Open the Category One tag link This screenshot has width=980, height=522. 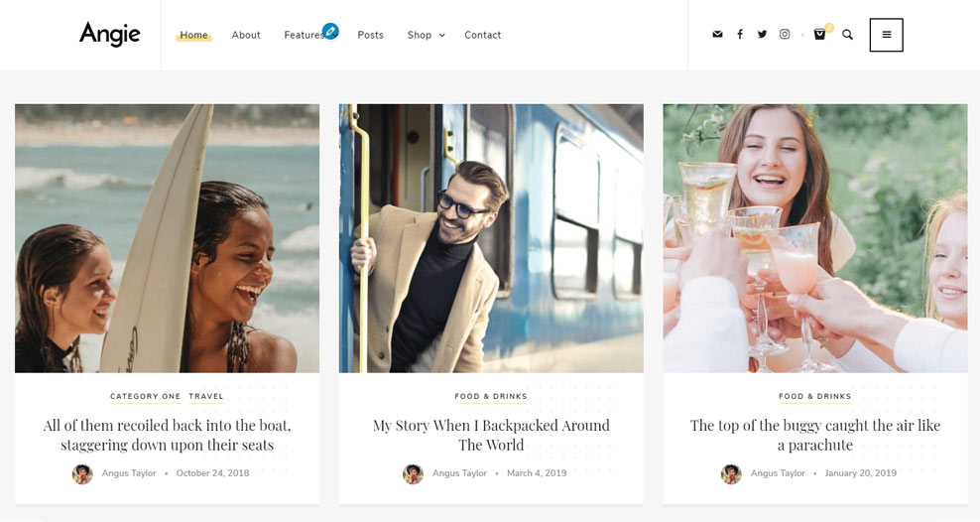tap(145, 397)
